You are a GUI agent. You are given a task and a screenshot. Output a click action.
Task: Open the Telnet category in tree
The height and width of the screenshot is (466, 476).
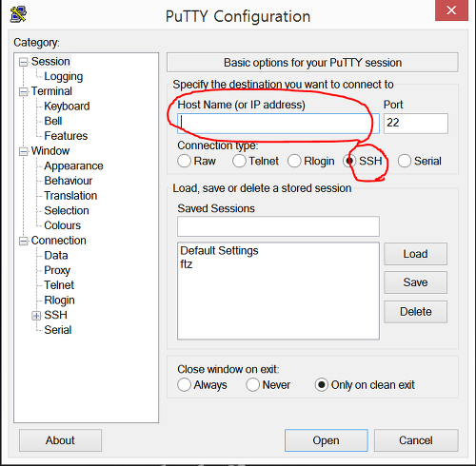click(59, 285)
